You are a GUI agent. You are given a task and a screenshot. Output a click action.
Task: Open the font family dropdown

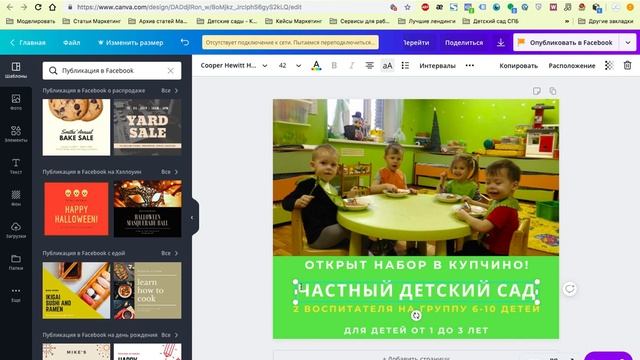click(233, 65)
